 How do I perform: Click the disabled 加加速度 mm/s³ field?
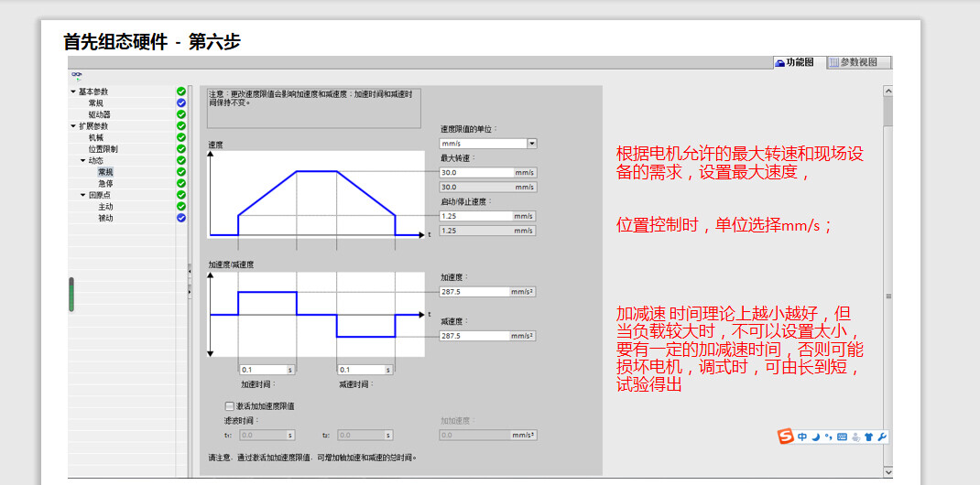click(x=487, y=435)
